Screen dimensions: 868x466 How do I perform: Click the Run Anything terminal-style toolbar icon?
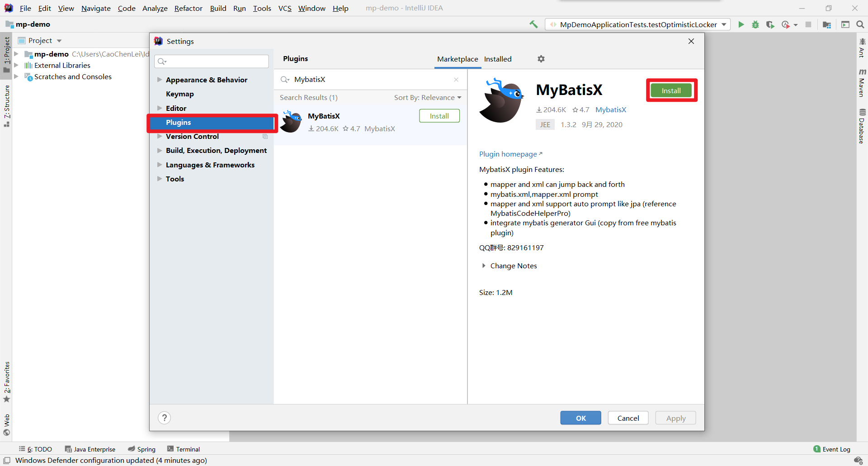click(x=845, y=24)
